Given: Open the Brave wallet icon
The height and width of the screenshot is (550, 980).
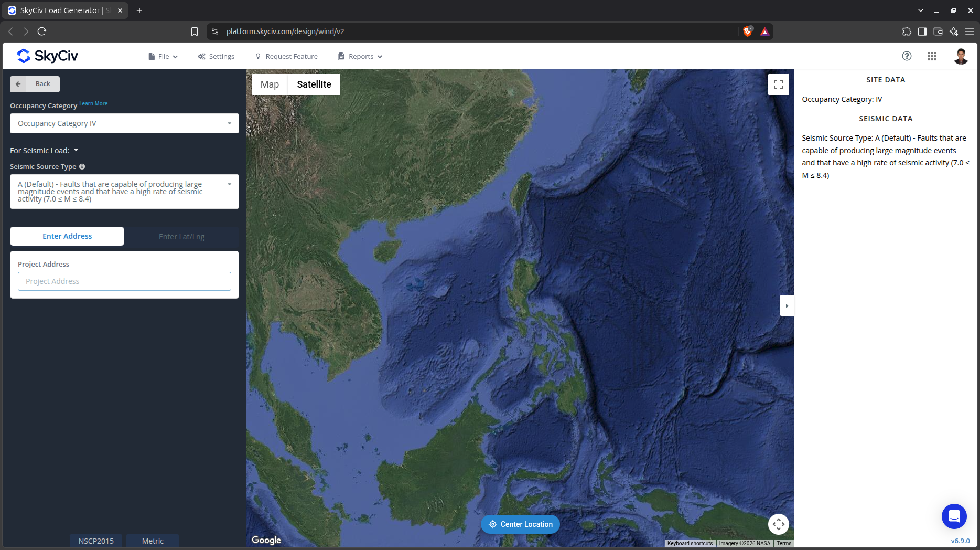Looking at the screenshot, I should [938, 31].
